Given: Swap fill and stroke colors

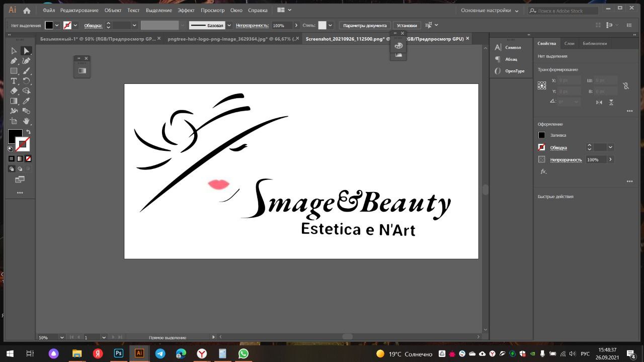Looking at the screenshot, I should click(28, 132).
